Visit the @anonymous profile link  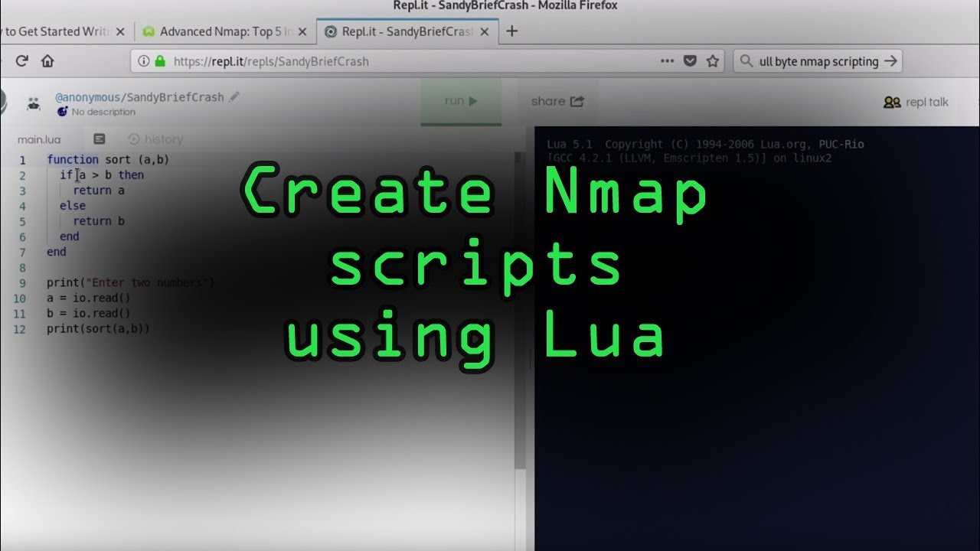[87, 97]
